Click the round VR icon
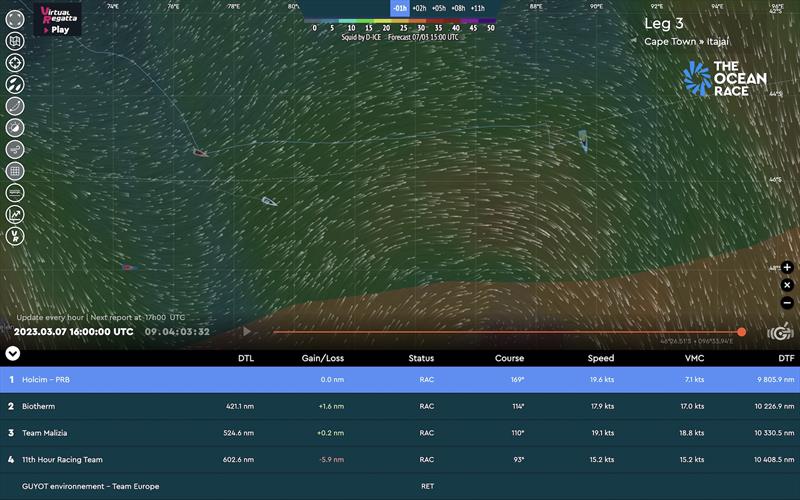Image resolution: width=800 pixels, height=500 pixels. [x=15, y=236]
